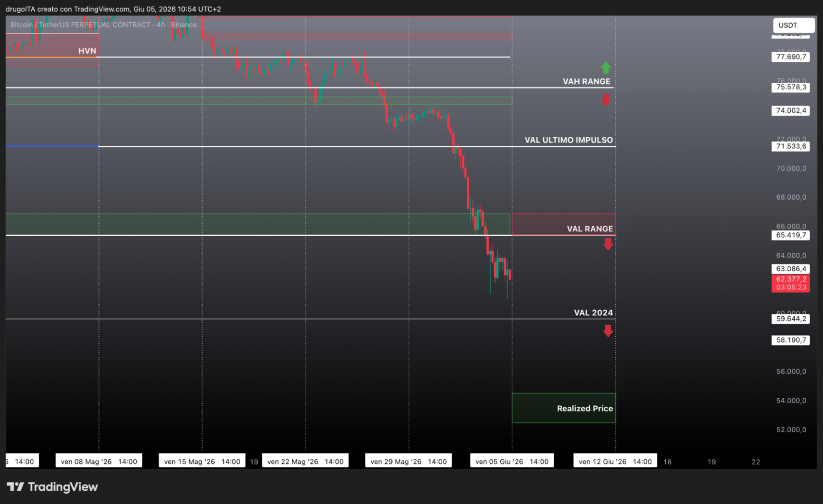Click the 64.000,0 price scale value
The image size is (823, 504).
(x=791, y=256)
